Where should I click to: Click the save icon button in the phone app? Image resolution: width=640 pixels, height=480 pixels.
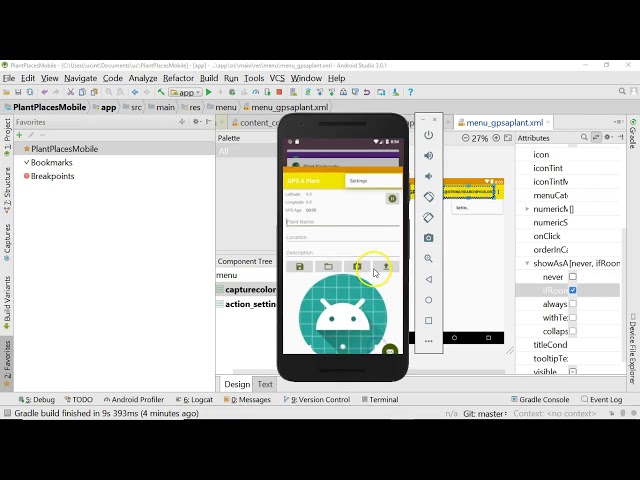click(x=300, y=267)
